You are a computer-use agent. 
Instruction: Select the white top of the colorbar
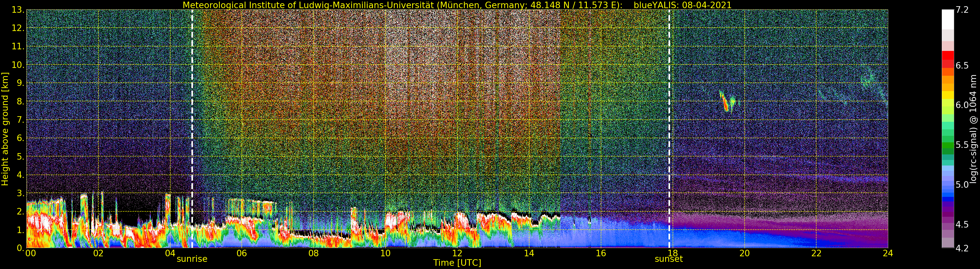click(x=948, y=19)
